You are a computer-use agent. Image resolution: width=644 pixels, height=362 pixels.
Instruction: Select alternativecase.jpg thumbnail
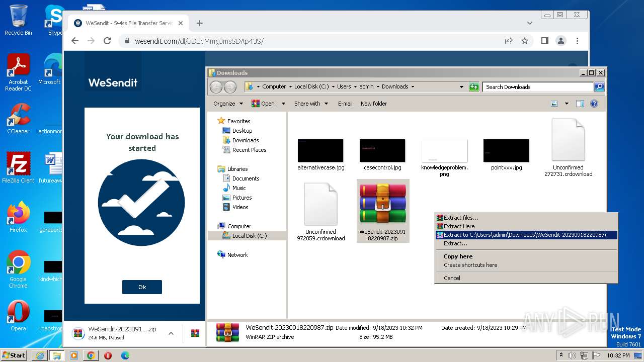320,151
